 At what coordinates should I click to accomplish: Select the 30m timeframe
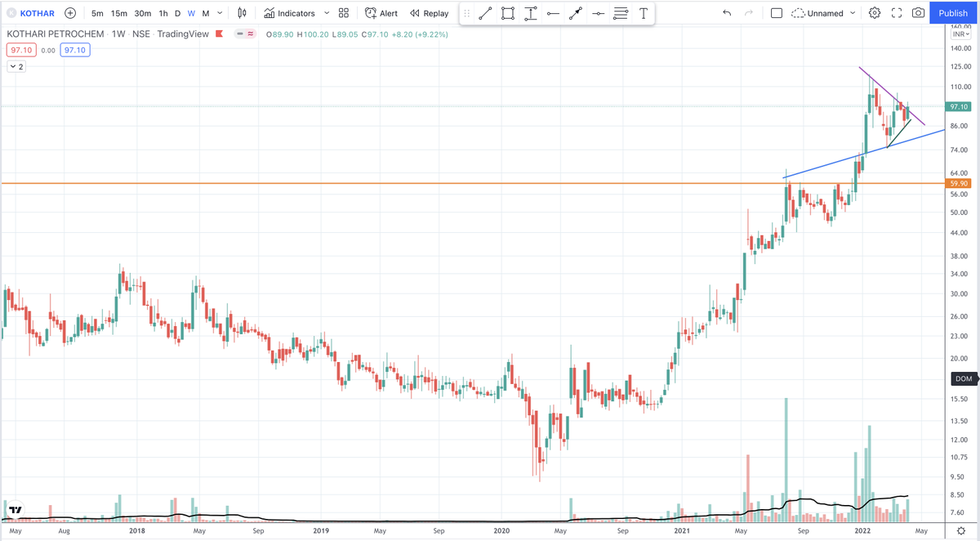point(143,13)
